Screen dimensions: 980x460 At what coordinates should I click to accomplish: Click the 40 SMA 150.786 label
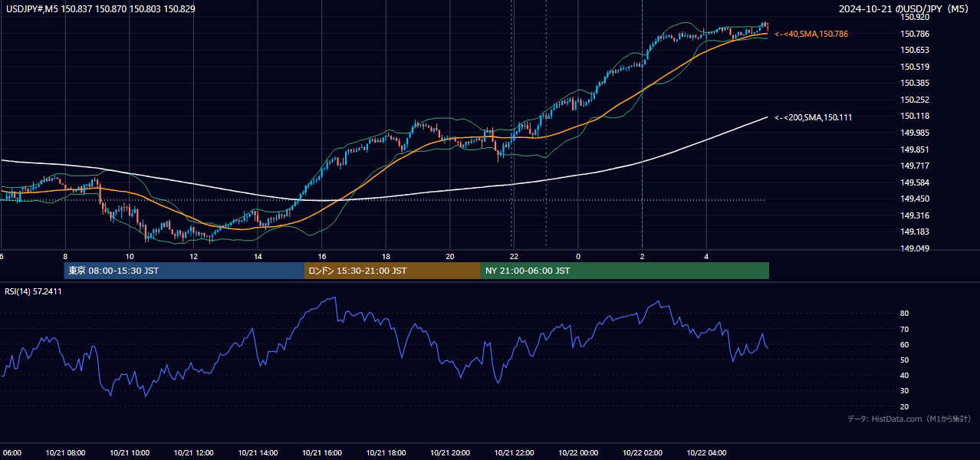[811, 34]
